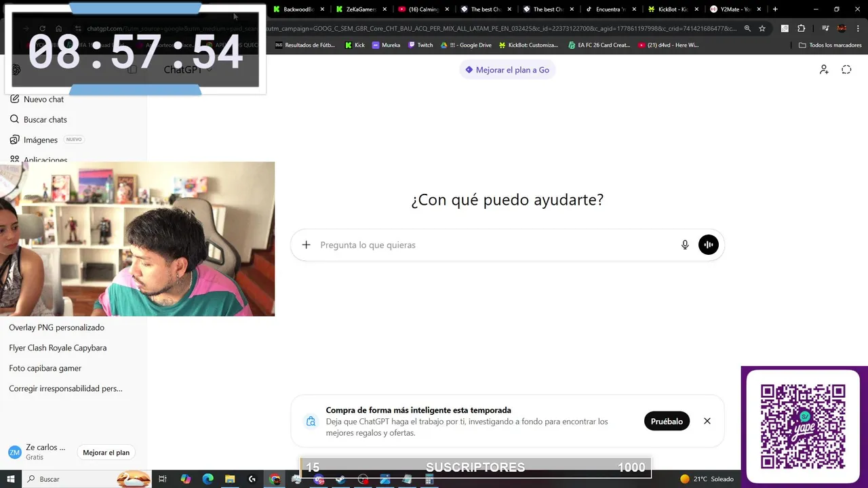Close the shopping suggestion banner
Viewport: 868px width, 488px height.
coord(707,421)
